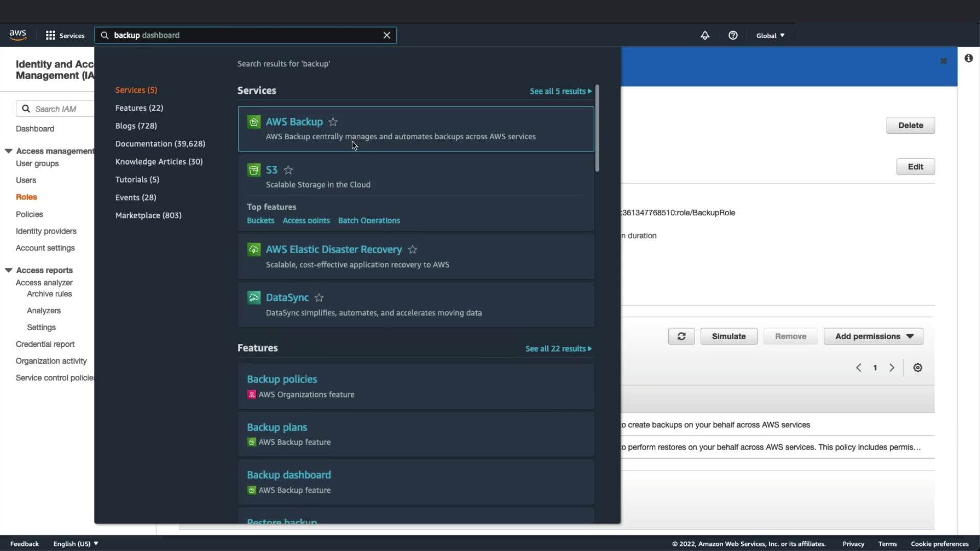Filter results by Features (22)
Image resolution: width=980 pixels, height=551 pixels.
(139, 108)
